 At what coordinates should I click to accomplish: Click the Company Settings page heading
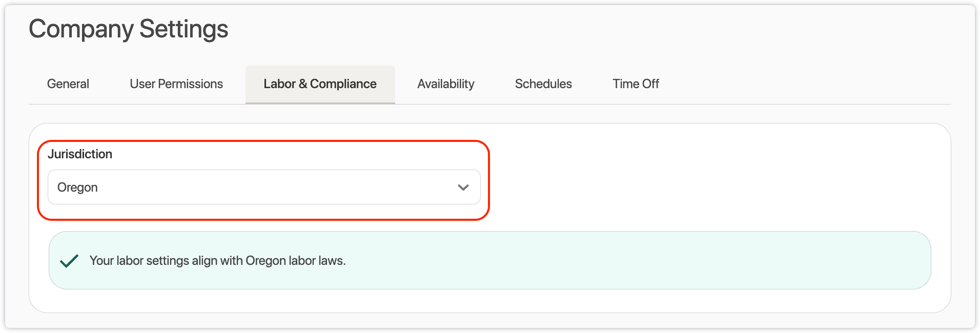point(129,29)
